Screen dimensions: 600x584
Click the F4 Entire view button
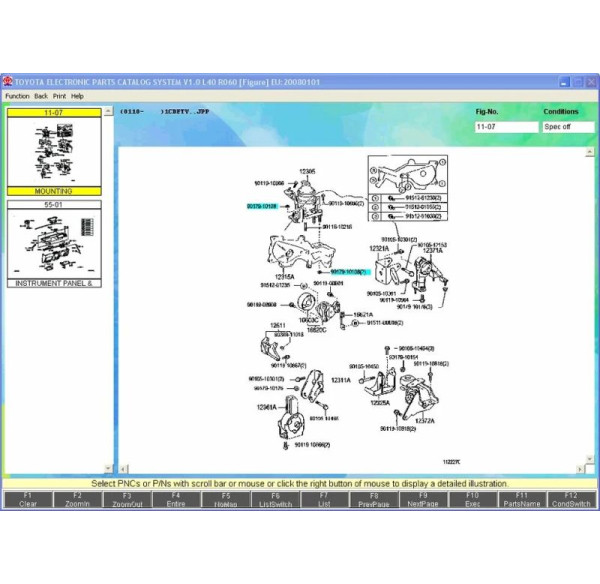[x=175, y=499]
